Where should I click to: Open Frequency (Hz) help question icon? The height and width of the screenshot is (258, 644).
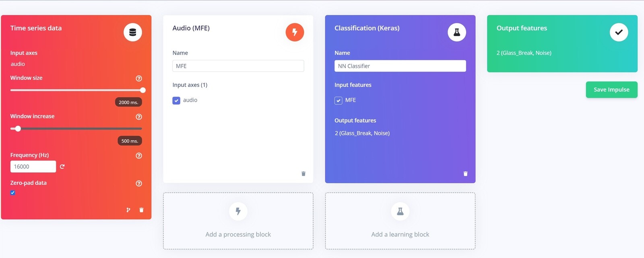(x=139, y=156)
